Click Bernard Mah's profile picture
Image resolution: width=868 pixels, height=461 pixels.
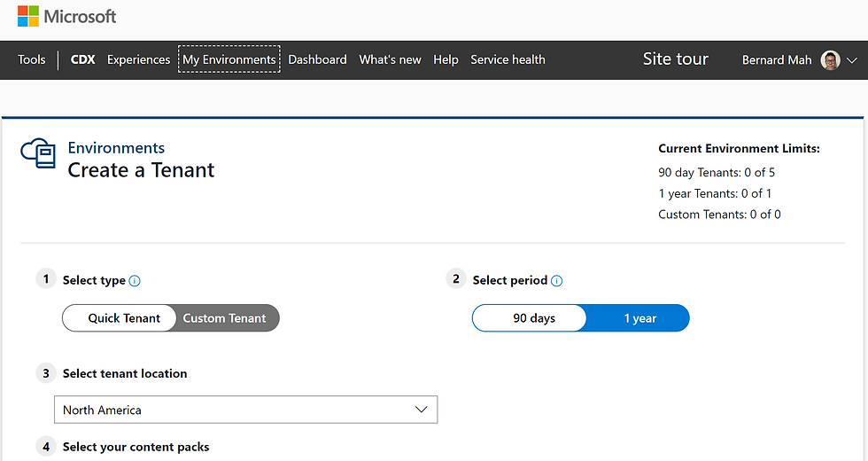831,60
